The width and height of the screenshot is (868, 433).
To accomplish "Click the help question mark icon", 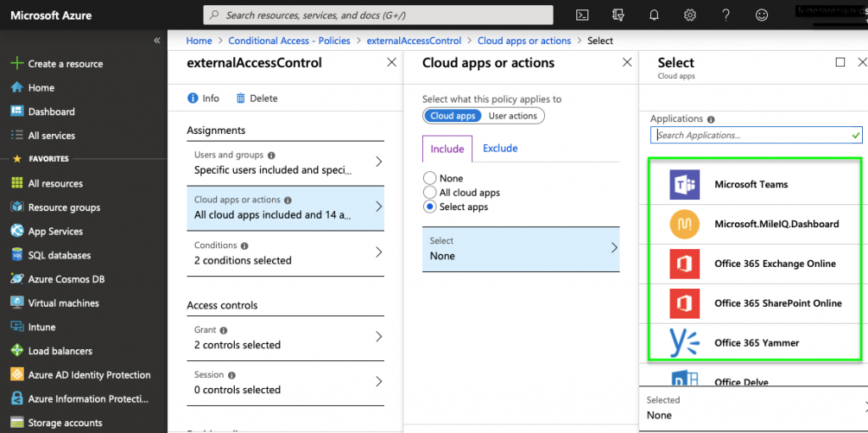I will 726,14.
